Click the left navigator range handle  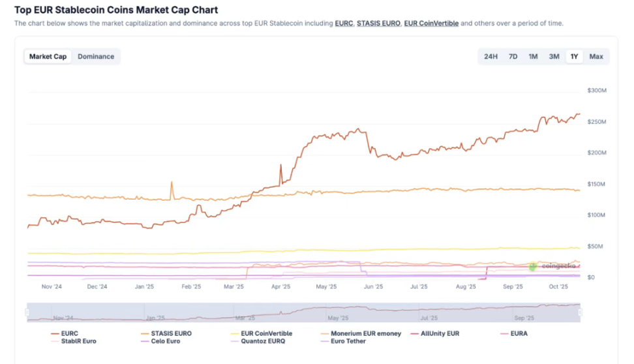(27, 312)
